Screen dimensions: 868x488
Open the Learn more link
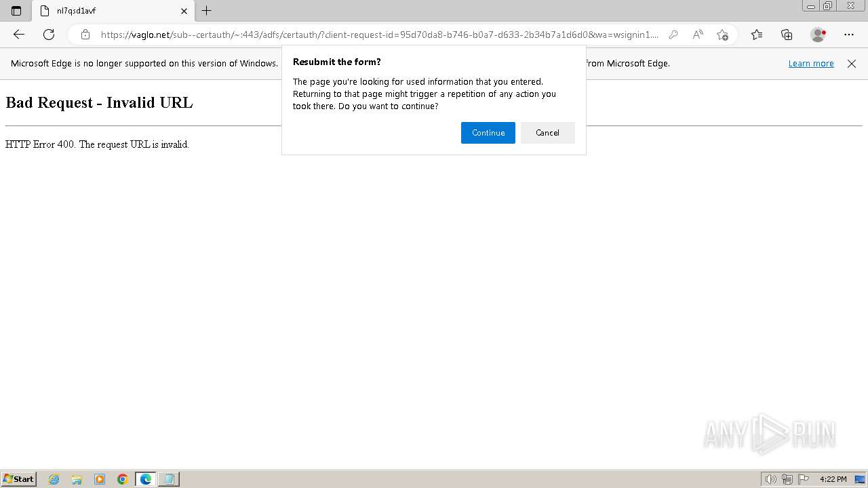(x=811, y=64)
